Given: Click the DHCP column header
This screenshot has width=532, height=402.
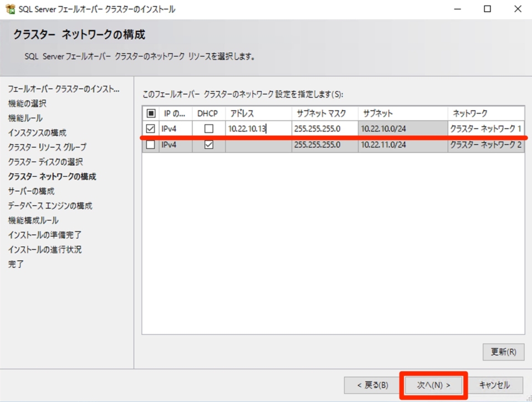Looking at the screenshot, I should coord(208,113).
